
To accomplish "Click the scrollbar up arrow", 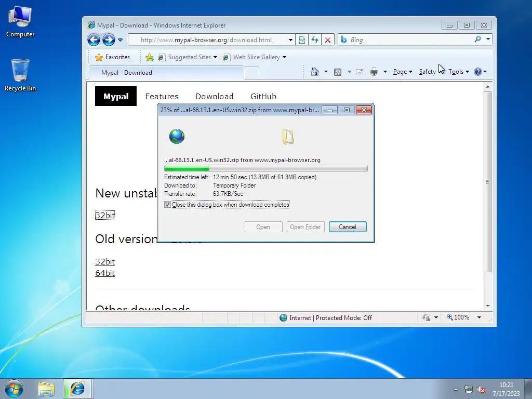I will coord(487,87).
